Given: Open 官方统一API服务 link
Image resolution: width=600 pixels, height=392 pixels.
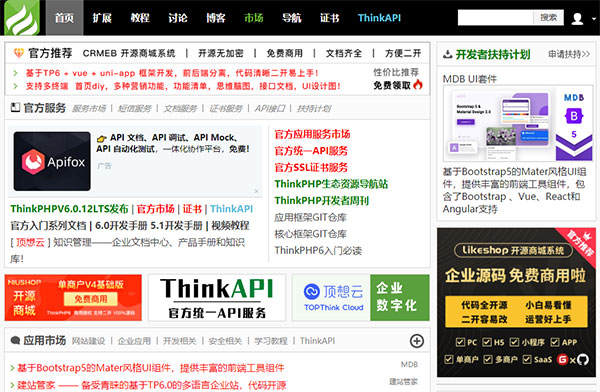Looking at the screenshot, I should (x=311, y=151).
